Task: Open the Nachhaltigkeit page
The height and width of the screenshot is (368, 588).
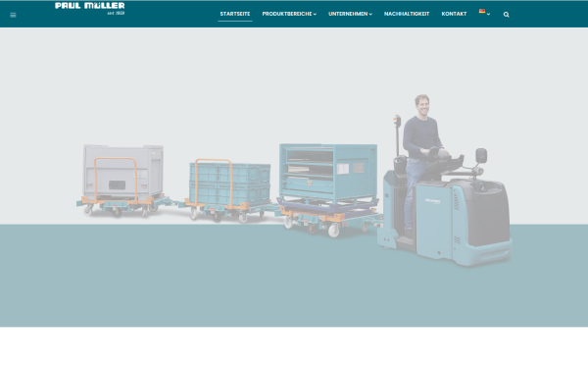Action: [x=407, y=14]
